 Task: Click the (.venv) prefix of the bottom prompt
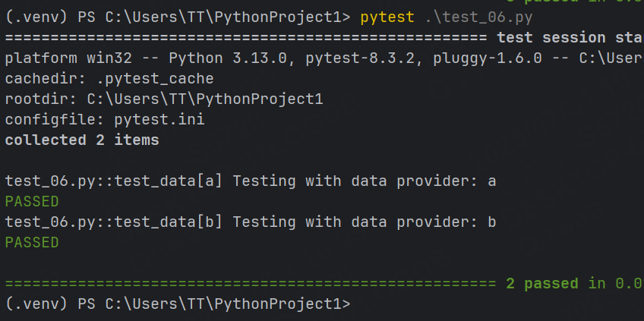tap(36, 304)
